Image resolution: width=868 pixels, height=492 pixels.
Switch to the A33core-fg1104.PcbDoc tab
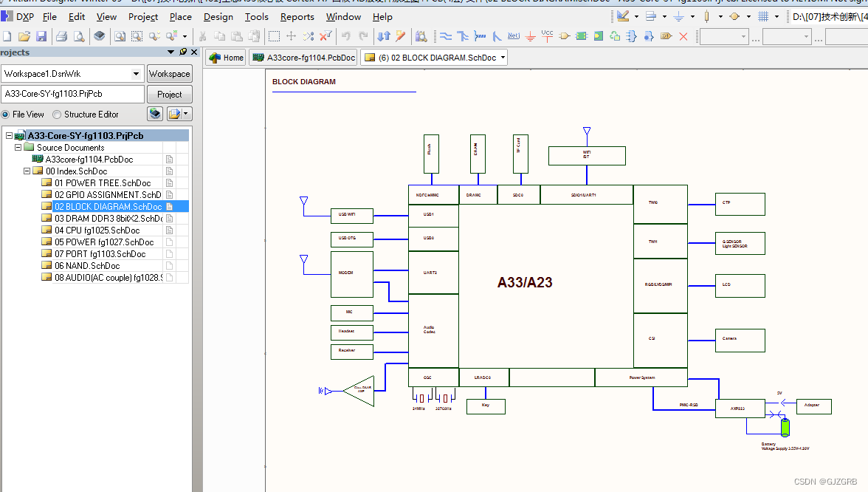click(303, 56)
